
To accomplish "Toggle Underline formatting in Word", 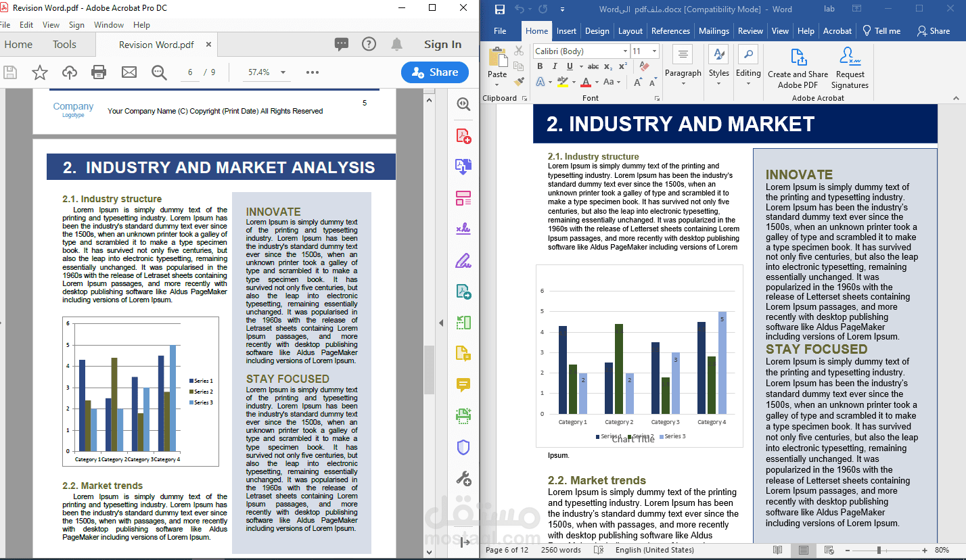I will click(570, 66).
